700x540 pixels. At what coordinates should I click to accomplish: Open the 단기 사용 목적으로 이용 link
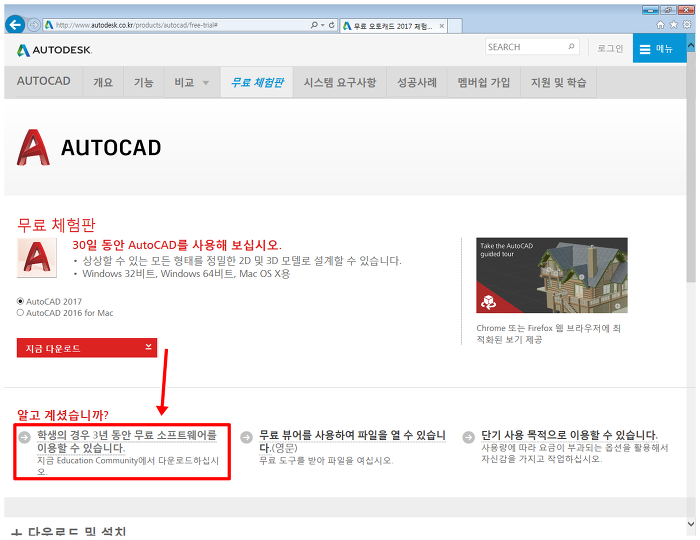click(569, 435)
